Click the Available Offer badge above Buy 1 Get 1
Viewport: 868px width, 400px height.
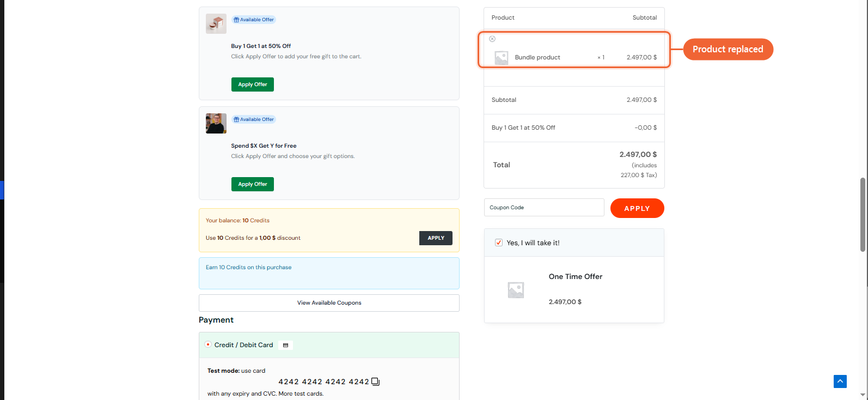[x=254, y=20]
